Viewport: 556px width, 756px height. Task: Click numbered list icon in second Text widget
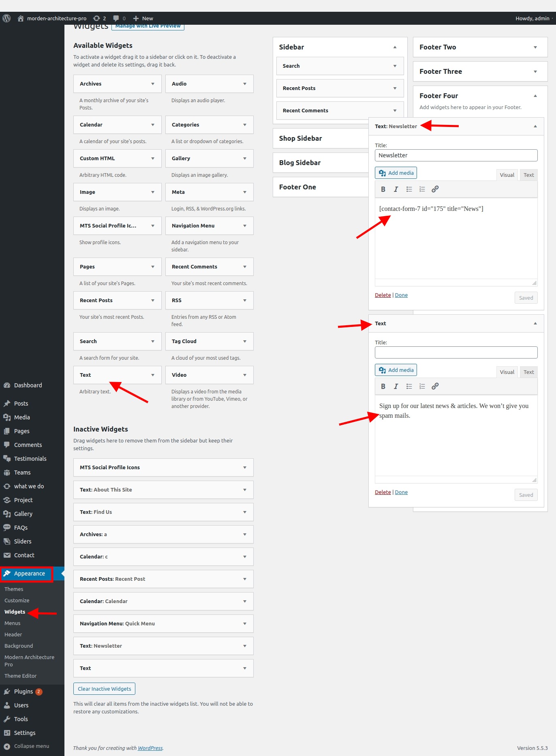[422, 387]
